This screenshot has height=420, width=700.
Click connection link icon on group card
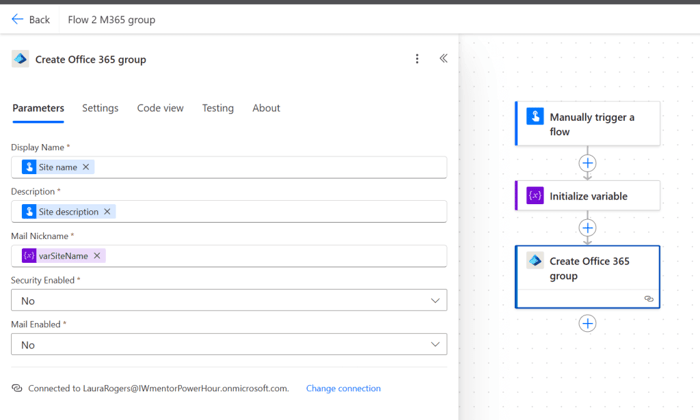pyautogui.click(x=649, y=299)
